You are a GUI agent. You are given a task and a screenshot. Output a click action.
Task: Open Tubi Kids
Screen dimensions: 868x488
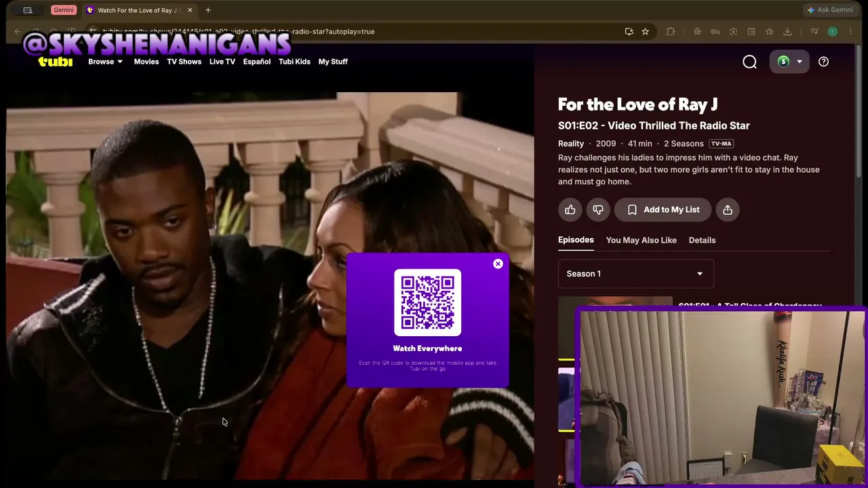pos(294,62)
